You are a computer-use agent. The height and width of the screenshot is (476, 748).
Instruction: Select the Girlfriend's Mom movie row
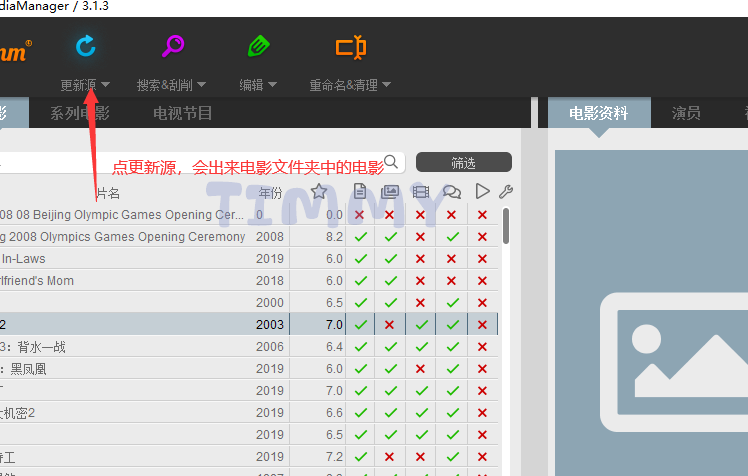point(249,280)
